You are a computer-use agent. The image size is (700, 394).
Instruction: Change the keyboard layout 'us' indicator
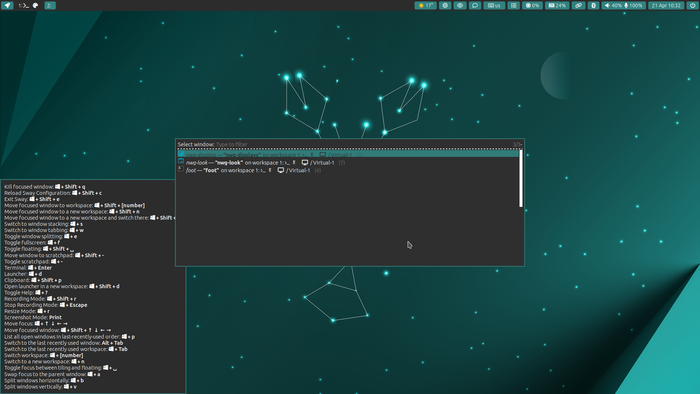tap(494, 5)
